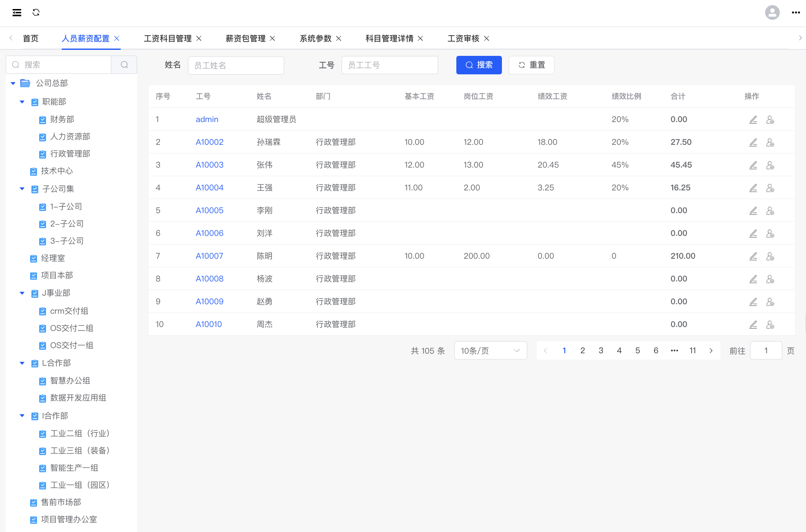
Task: Collapse the J事业部 tree node
Action: click(x=22, y=293)
